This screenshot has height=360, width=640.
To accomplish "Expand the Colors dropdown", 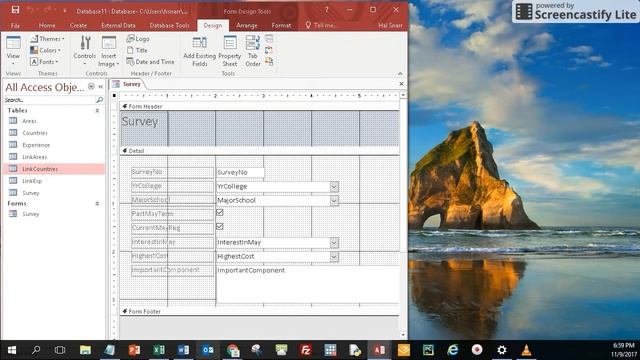I will tap(46, 50).
